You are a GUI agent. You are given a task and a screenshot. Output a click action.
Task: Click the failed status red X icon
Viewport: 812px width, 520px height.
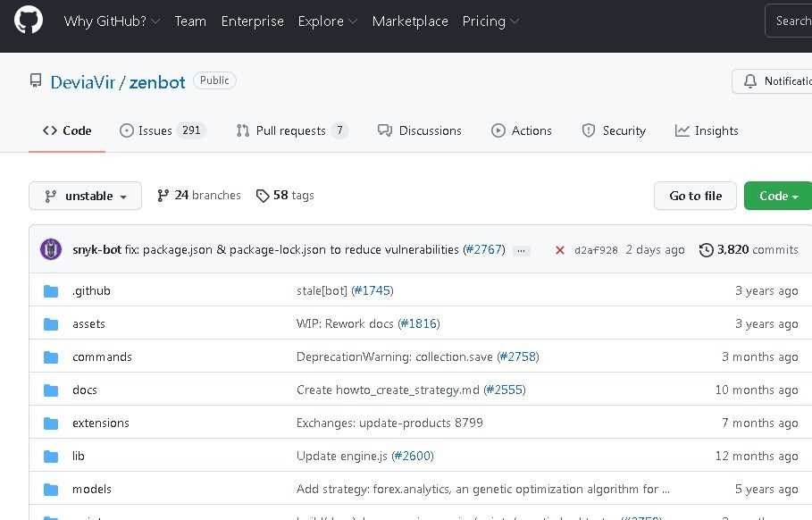(x=560, y=250)
